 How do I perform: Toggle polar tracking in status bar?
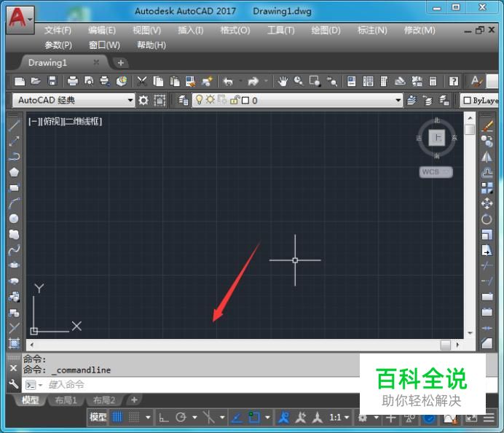(181, 417)
